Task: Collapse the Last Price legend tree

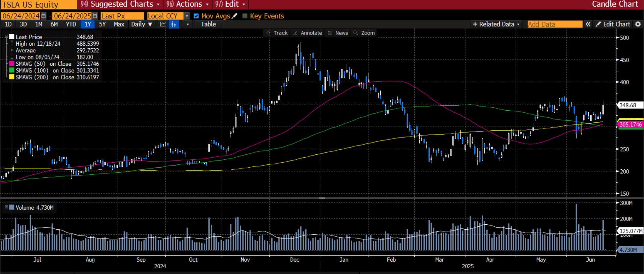Action: (x=6, y=37)
